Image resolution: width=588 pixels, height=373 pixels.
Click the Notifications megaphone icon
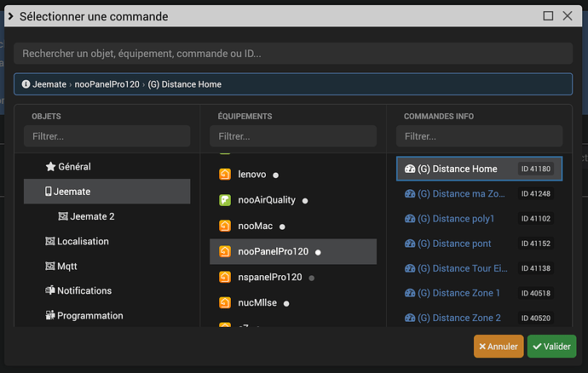50,290
